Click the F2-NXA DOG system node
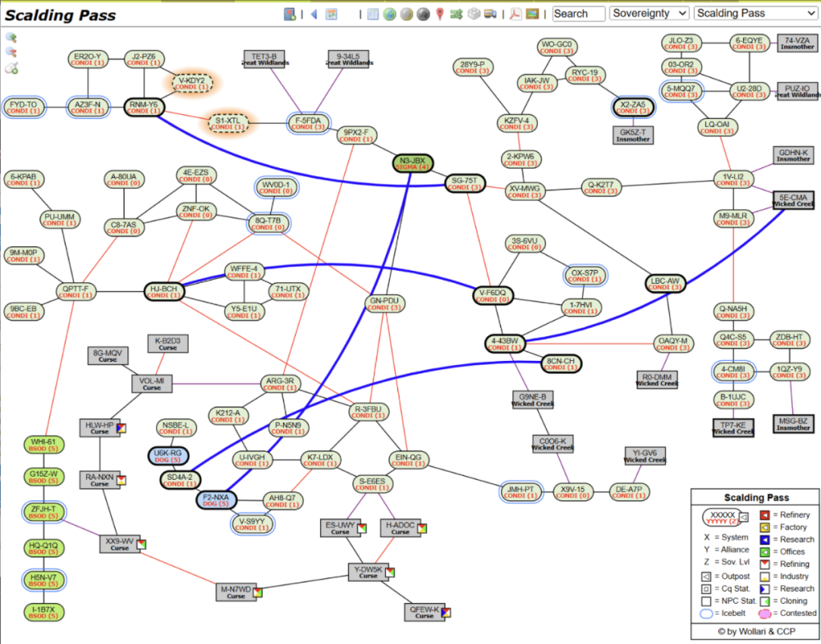Viewport: 821px width, 644px height. [x=216, y=500]
